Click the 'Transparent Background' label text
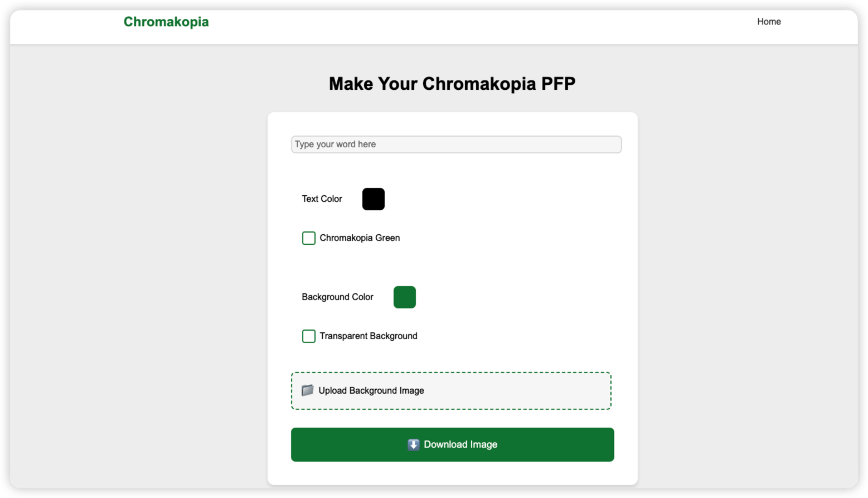 click(x=368, y=336)
